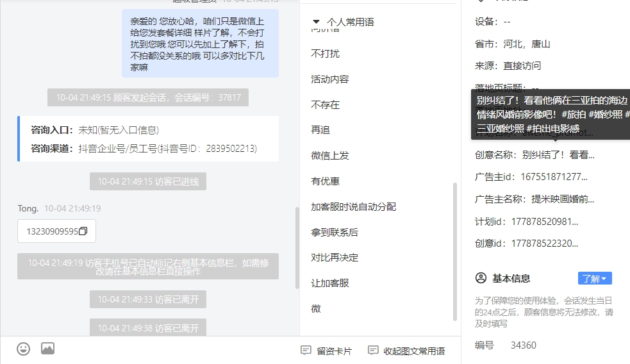
Task: Click visitor name Tong. label
Action: [28, 208]
